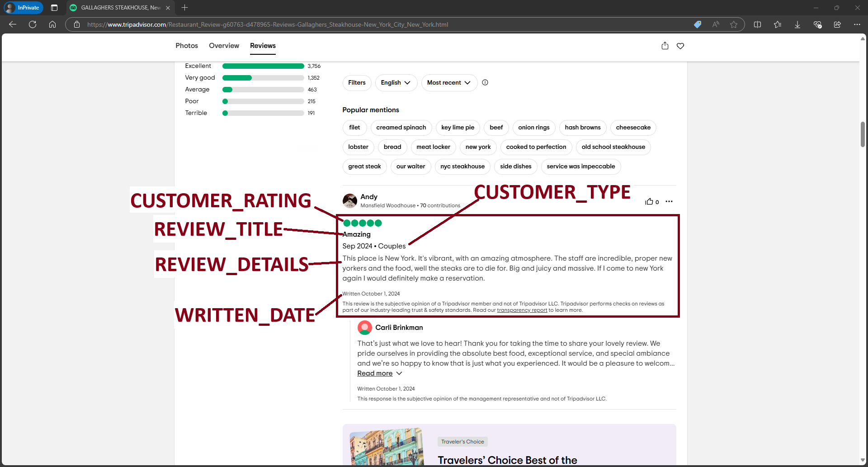Open browser Downloads

point(797,24)
